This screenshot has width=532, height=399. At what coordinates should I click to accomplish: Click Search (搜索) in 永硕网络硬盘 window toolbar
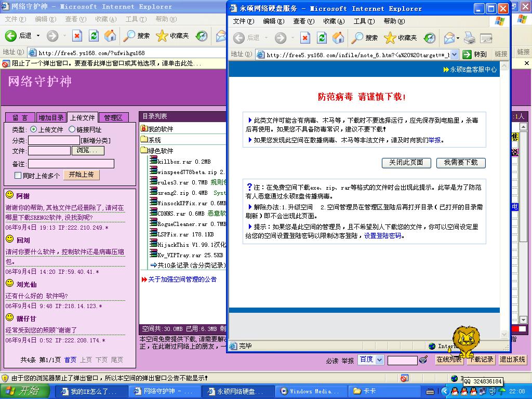tap(364, 37)
